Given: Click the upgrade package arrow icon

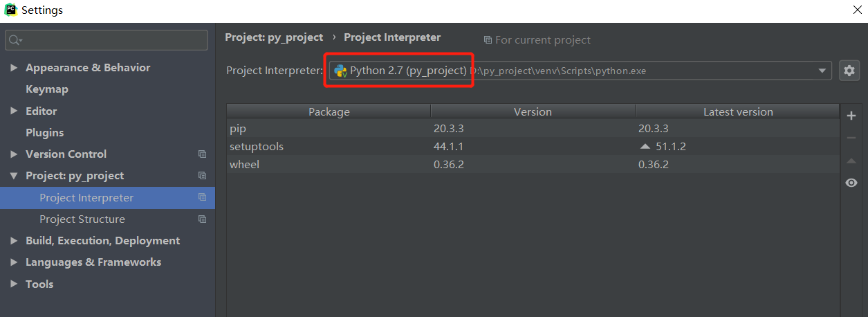Looking at the screenshot, I should coord(851,161).
